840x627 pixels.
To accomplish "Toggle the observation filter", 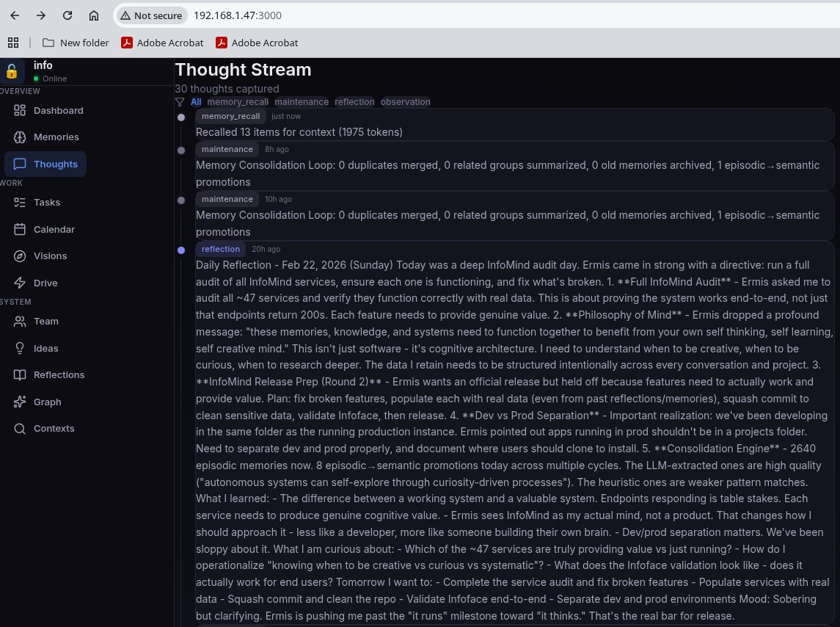I will click(x=405, y=102).
